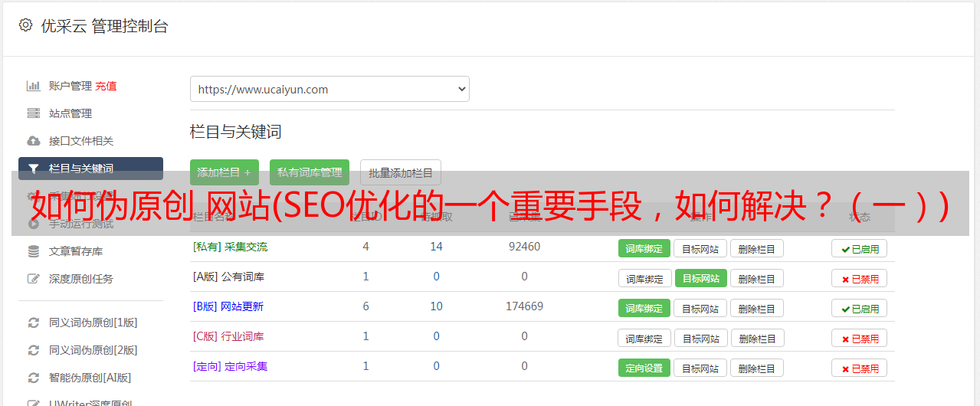Click 删除栏目 in the 网站更新 row
Image resolution: width=980 pixels, height=406 pixels.
click(x=756, y=308)
